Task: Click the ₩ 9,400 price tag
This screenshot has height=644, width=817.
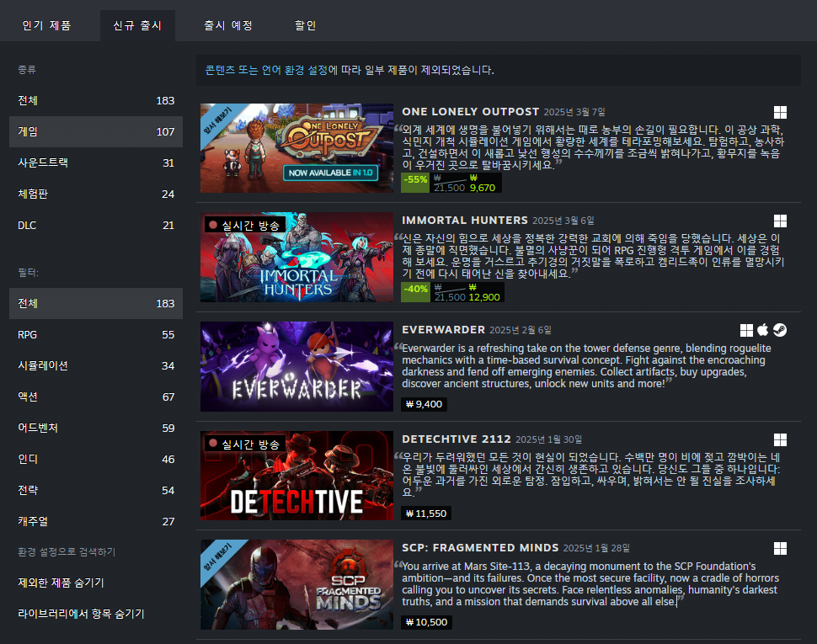Action: [x=425, y=405]
